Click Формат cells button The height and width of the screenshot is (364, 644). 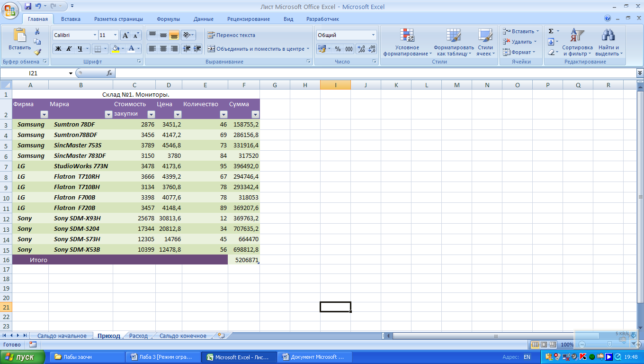coord(519,52)
